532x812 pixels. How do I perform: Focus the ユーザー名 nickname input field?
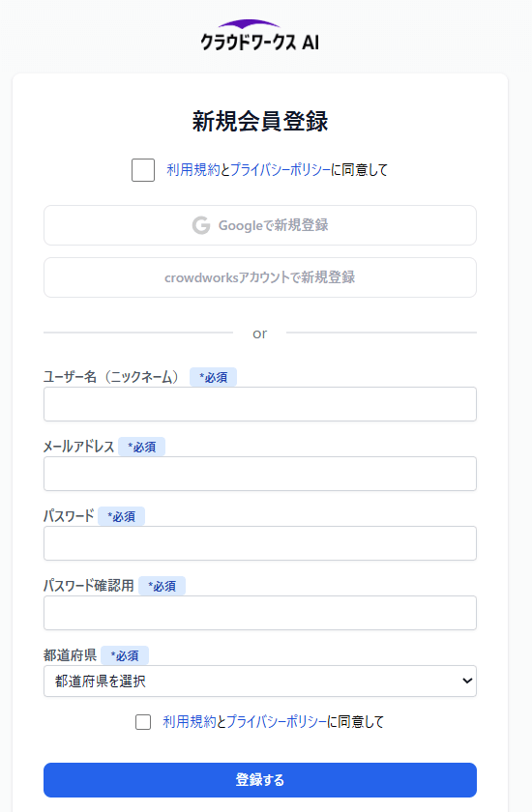(260, 404)
